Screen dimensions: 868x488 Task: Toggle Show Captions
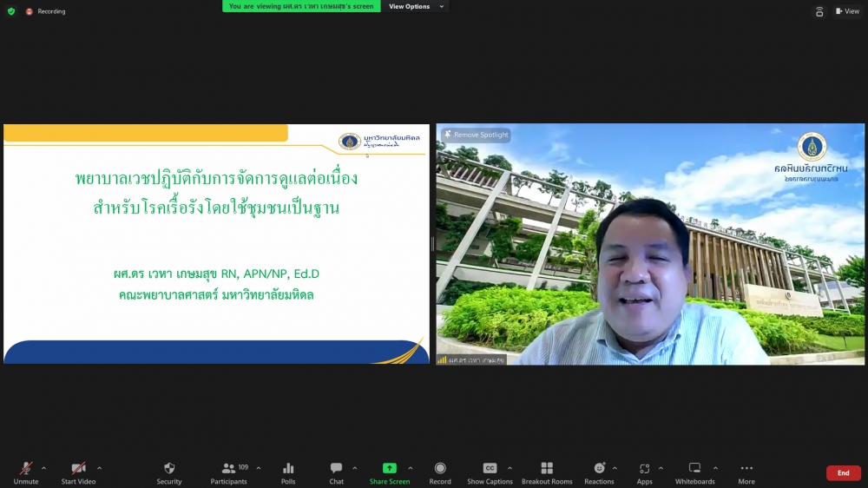point(490,469)
